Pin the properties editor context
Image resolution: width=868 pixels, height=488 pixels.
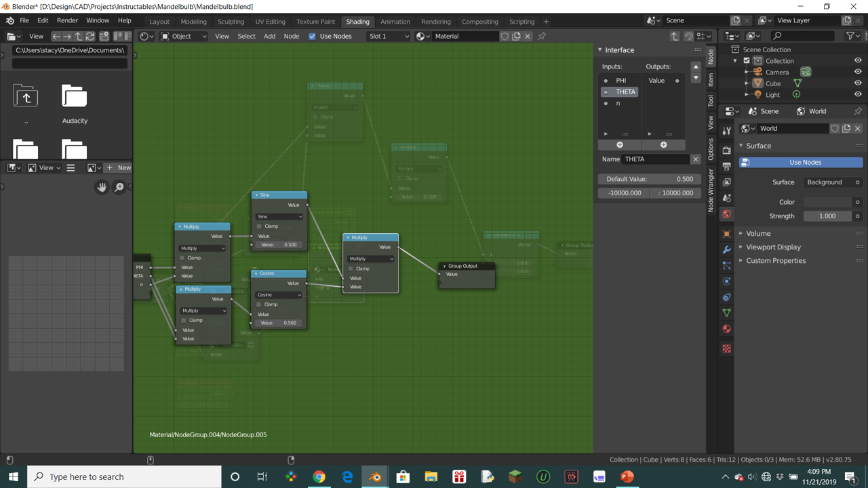858,111
